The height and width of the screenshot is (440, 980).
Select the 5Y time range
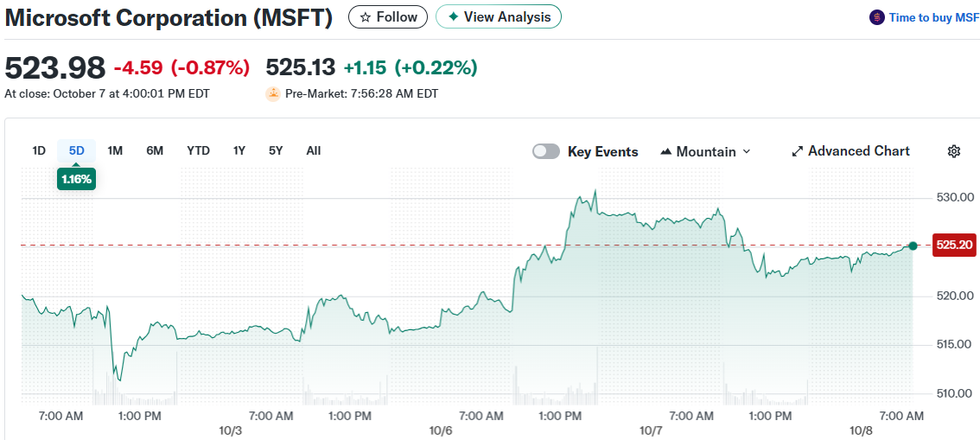tap(276, 150)
